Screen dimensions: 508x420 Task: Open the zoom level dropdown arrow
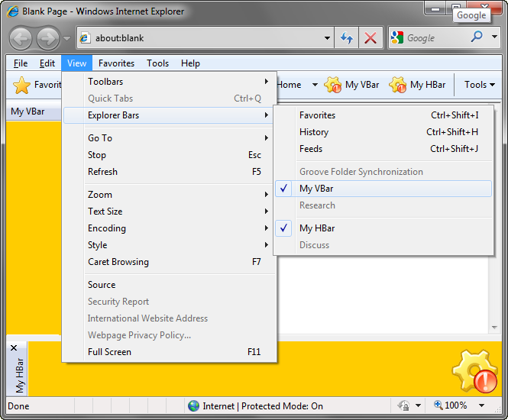pos(482,405)
